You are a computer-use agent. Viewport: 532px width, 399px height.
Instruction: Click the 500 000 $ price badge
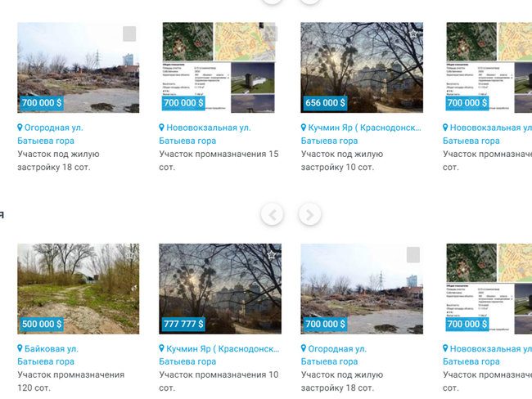[42, 324]
